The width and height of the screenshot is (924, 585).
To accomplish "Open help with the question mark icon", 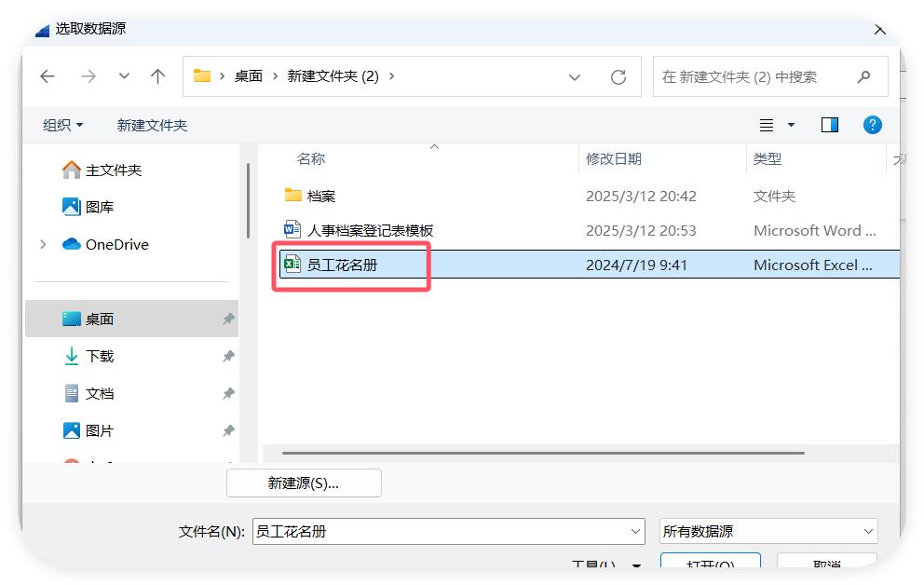I will pos(872,125).
